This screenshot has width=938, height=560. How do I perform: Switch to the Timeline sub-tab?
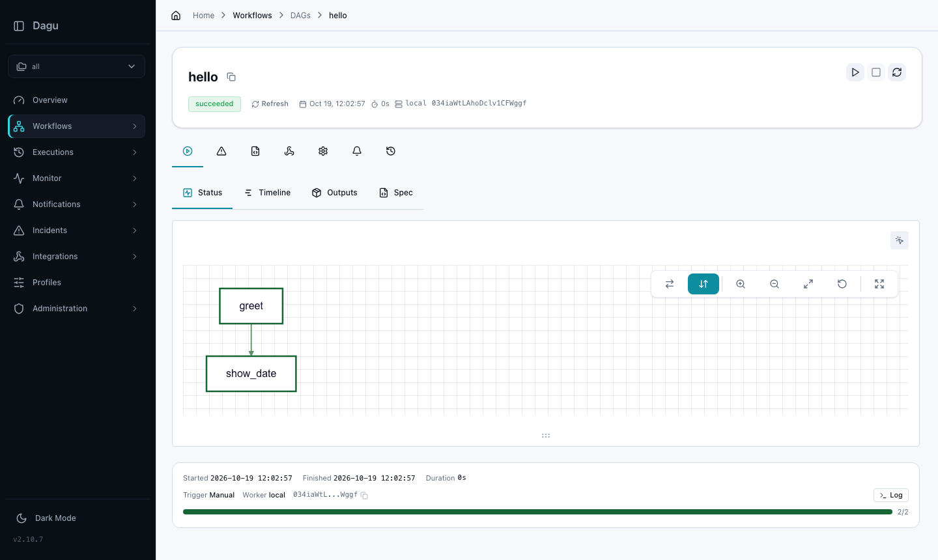(x=267, y=193)
